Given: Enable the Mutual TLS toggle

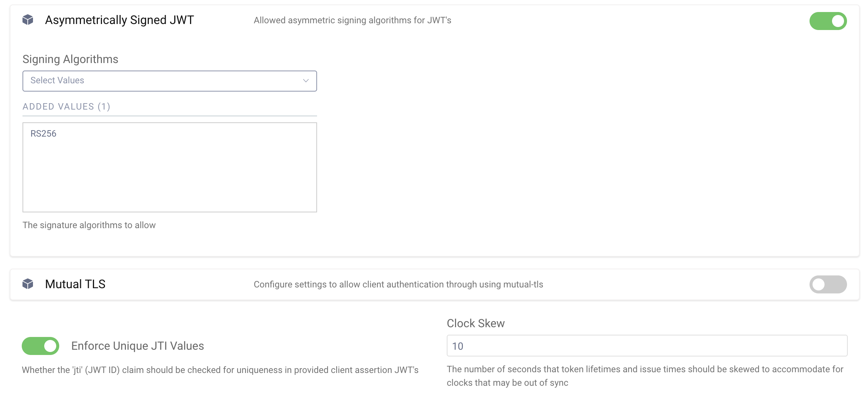Looking at the screenshot, I should [828, 284].
